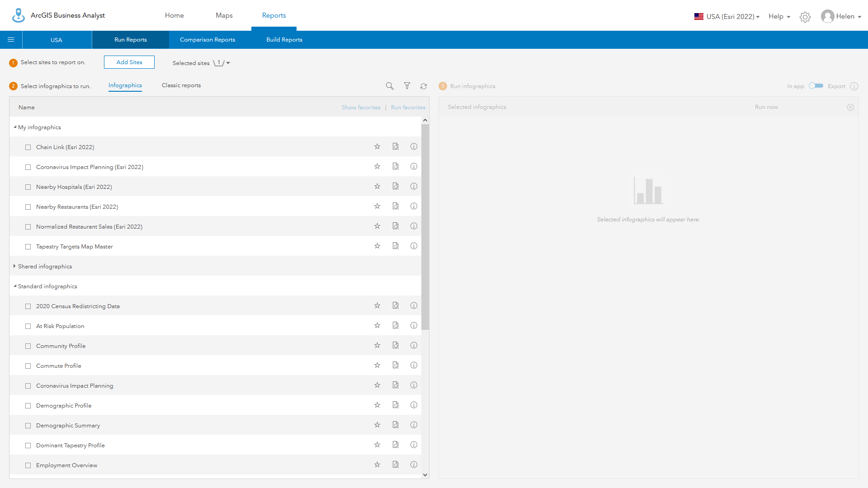The height and width of the screenshot is (488, 868).
Task: Open the infographics search icon
Action: click(389, 86)
